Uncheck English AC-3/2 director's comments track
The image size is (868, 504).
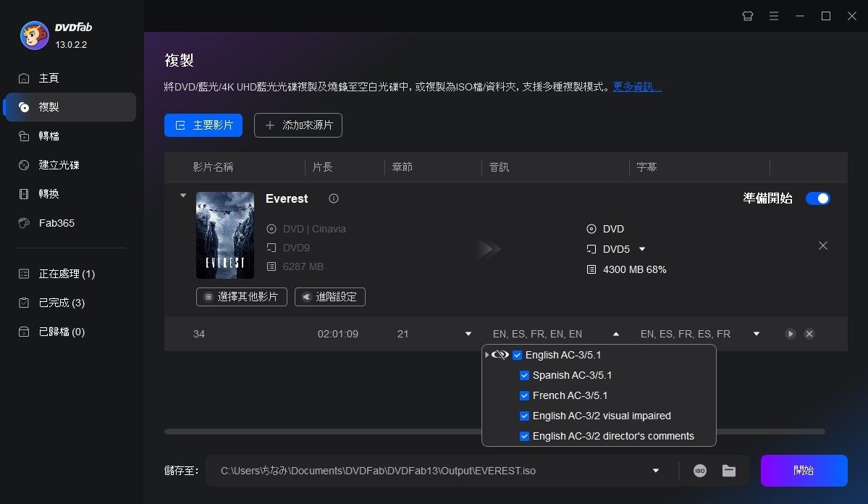(524, 437)
